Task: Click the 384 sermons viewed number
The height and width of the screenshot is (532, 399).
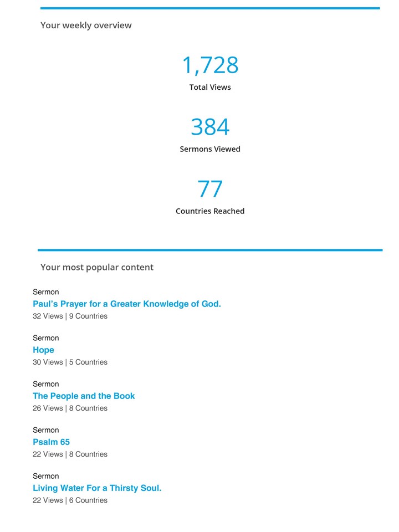Action: 210,127
